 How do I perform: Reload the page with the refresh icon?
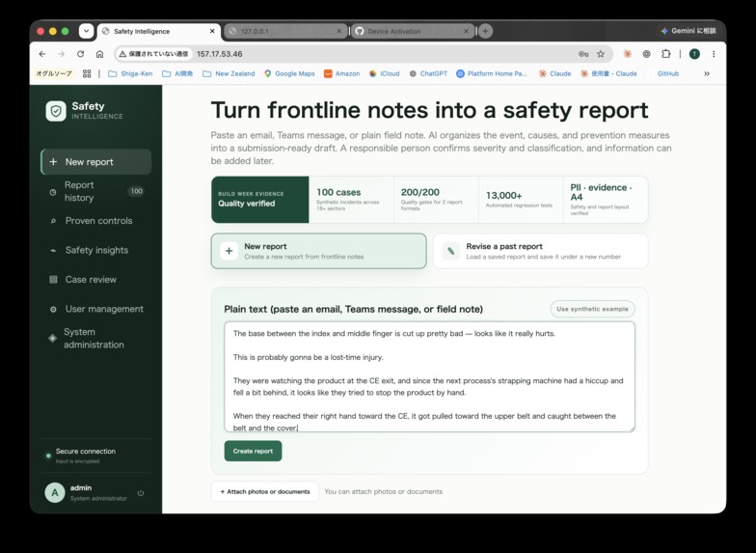pos(81,54)
